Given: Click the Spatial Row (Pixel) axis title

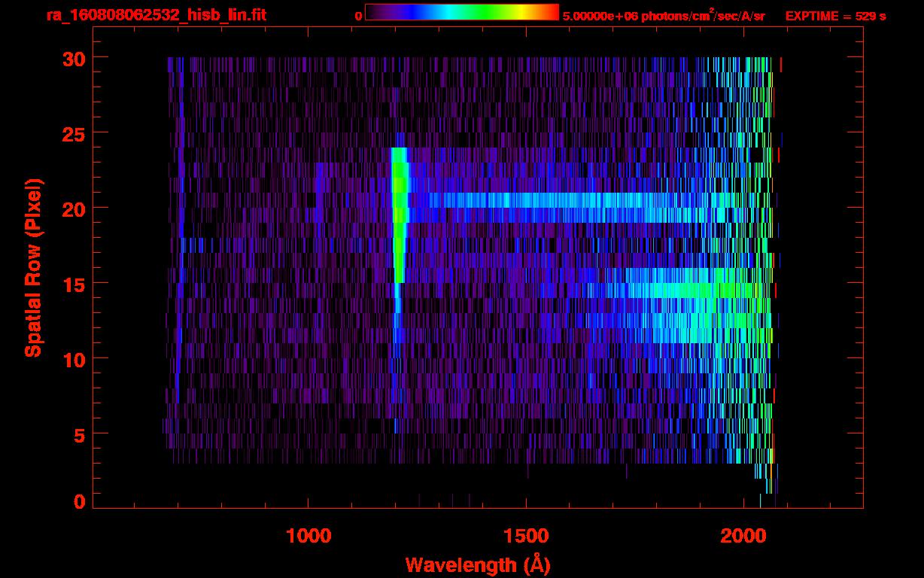Looking at the screenshot, I should (x=34, y=268).
